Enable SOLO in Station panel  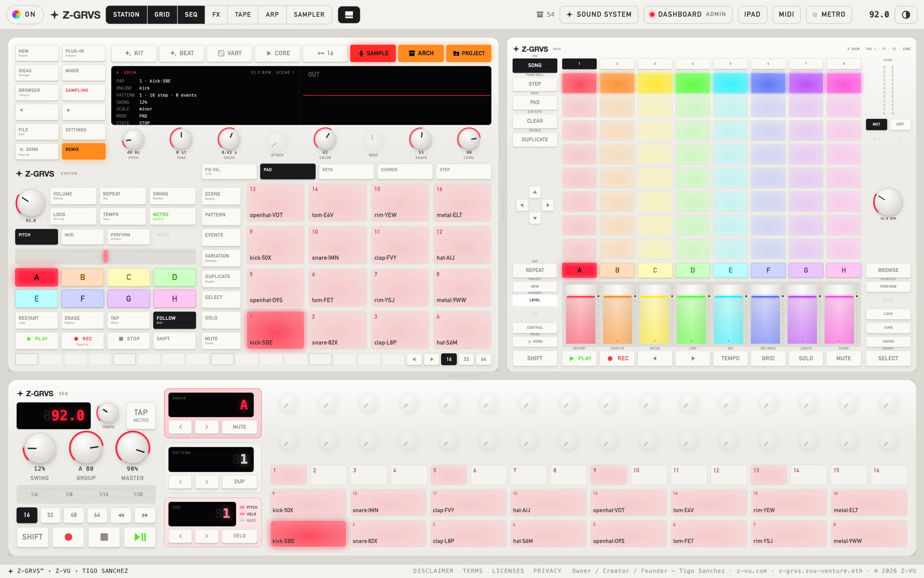pos(221,320)
